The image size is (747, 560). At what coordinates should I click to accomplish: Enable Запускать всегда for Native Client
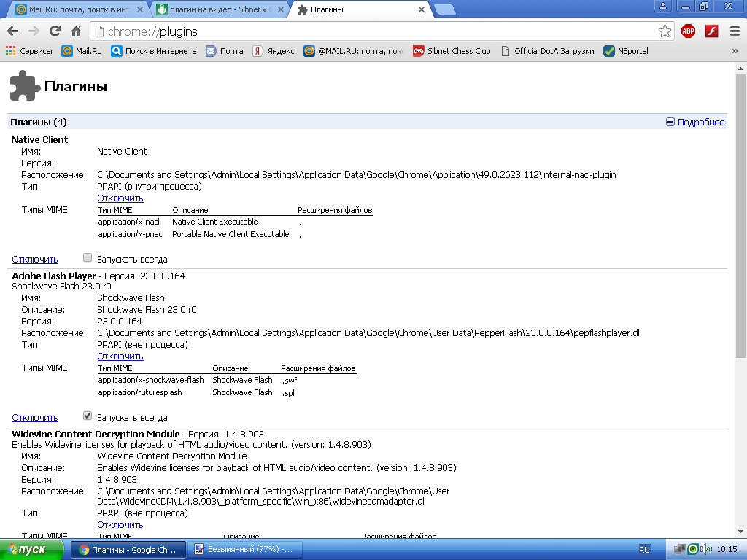click(x=88, y=257)
